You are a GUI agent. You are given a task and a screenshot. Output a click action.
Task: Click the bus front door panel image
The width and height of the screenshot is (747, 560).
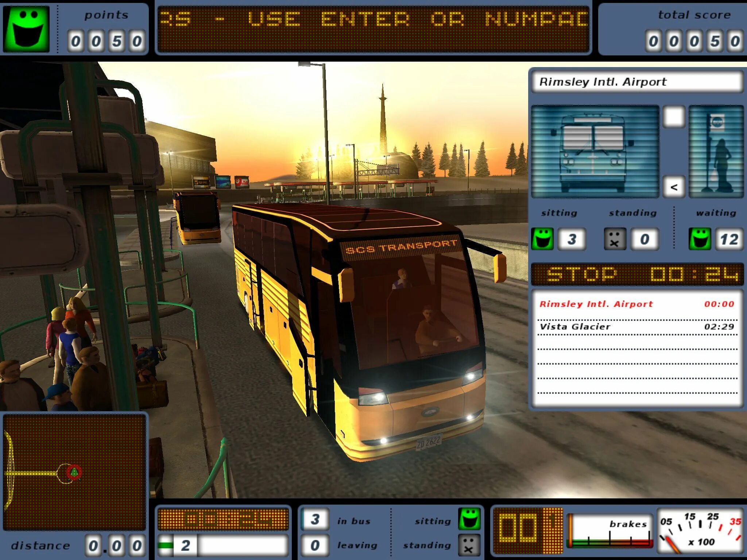point(595,152)
